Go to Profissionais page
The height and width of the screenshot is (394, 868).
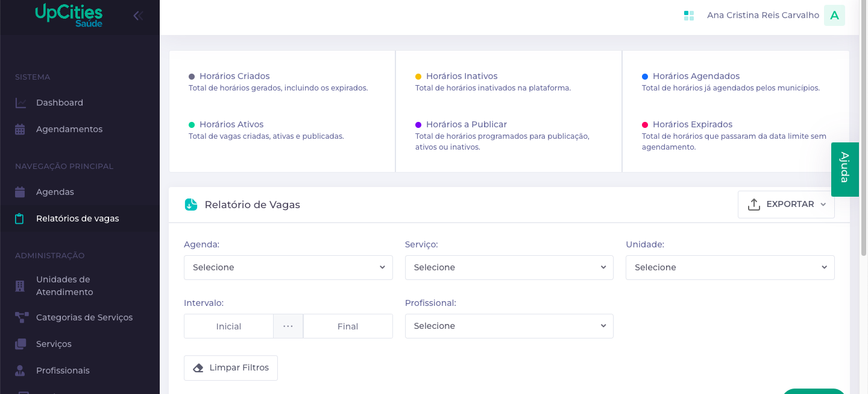(x=80, y=370)
